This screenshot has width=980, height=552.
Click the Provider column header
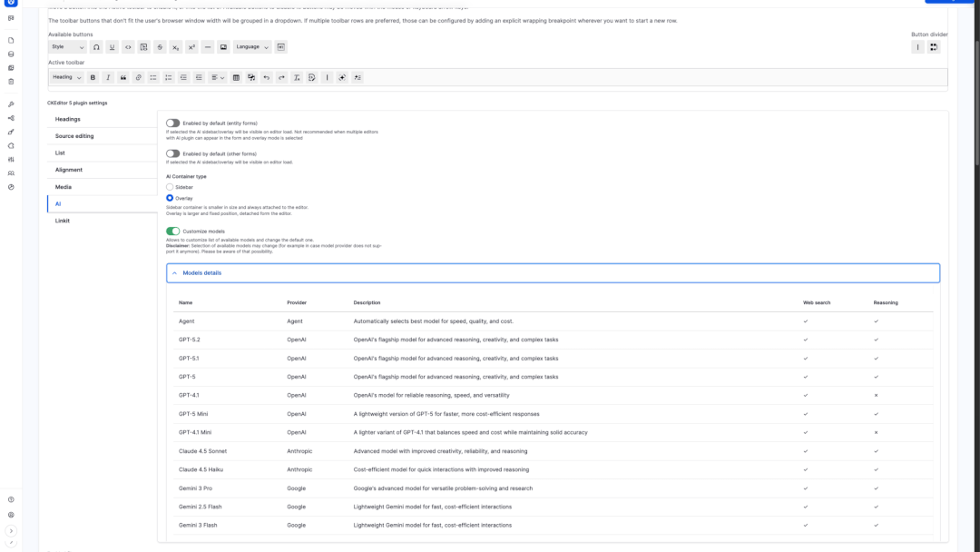point(297,302)
